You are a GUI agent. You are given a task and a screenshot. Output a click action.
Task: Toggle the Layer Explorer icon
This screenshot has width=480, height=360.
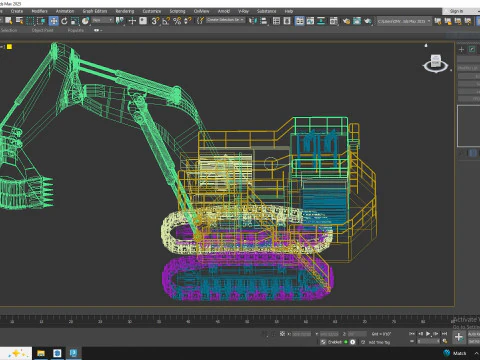click(x=287, y=21)
